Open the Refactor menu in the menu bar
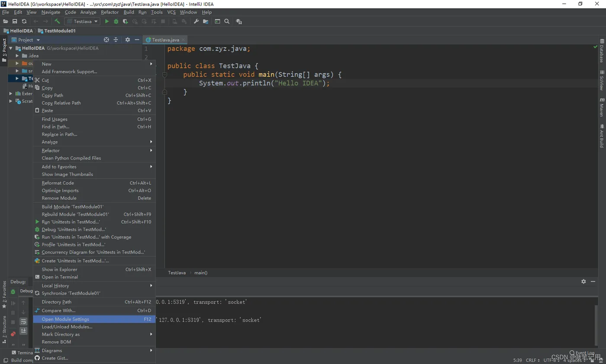This screenshot has height=364, width=606. 110,12
